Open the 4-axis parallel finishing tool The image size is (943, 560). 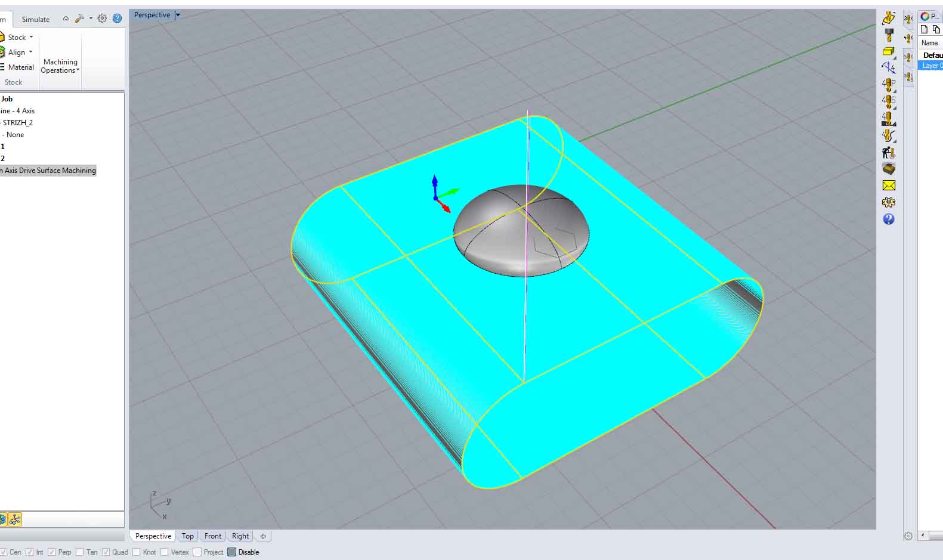point(888,85)
